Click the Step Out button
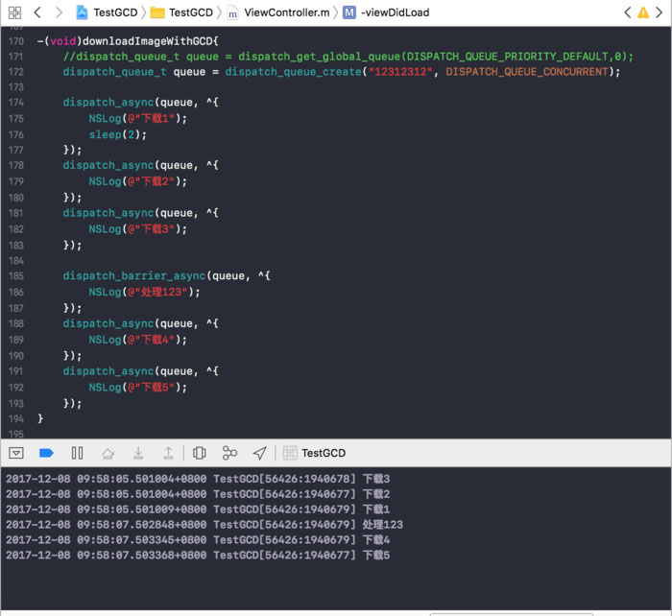The image size is (672, 616). tap(168, 453)
